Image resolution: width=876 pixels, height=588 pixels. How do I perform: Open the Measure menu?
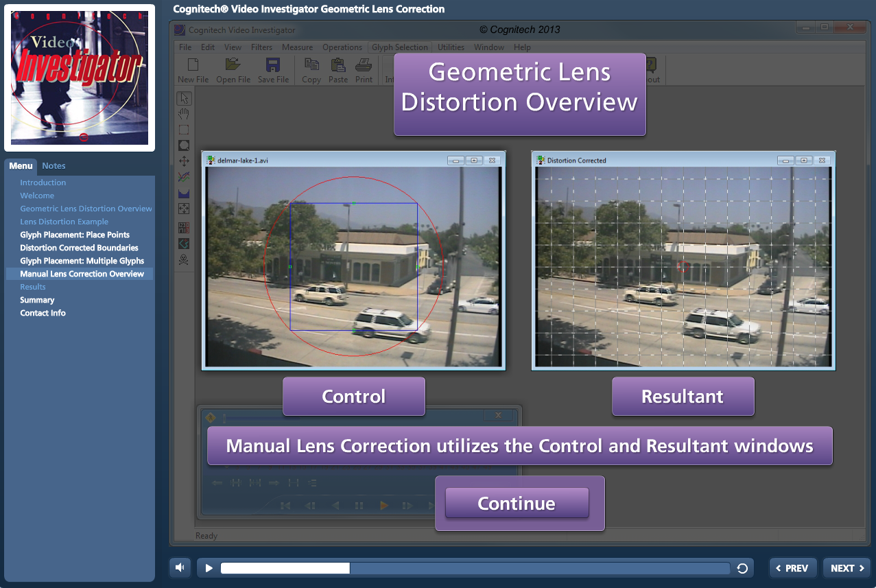(297, 47)
